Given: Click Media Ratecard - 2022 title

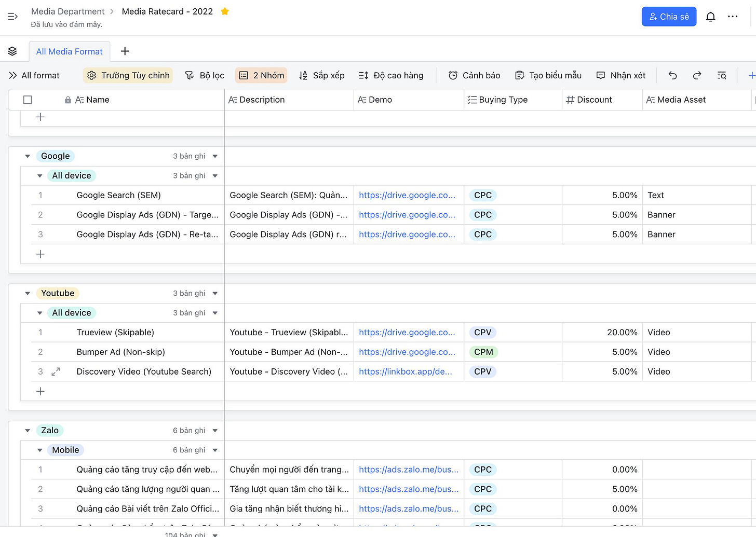Looking at the screenshot, I should tap(167, 11).
